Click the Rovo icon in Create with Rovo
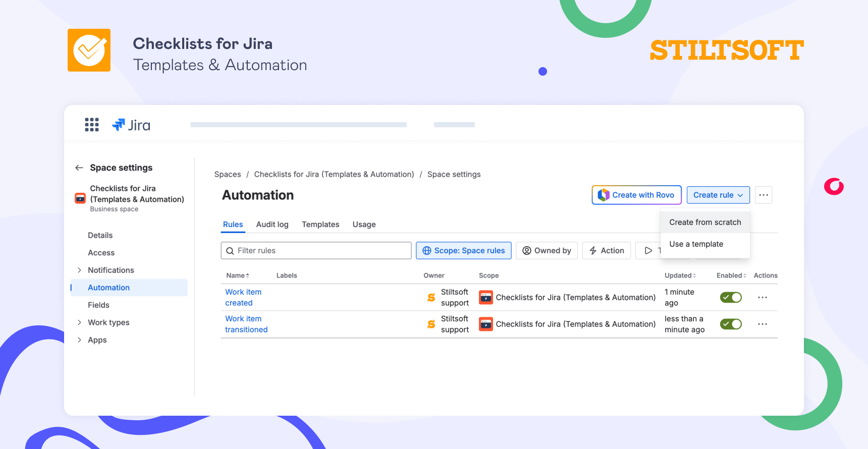 tap(604, 195)
